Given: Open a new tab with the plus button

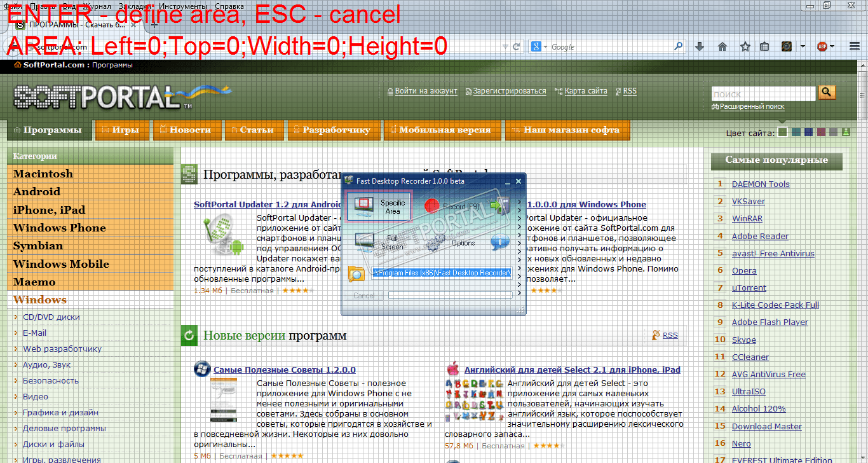Looking at the screenshot, I should tap(154, 25).
